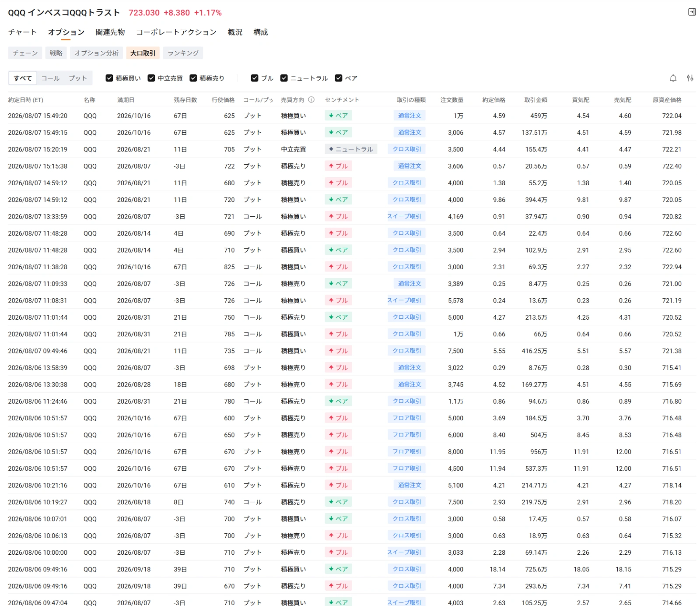Click timestamp 2026/08/06 13:58:39
Viewport: 700px width, 606px height.
38,368
